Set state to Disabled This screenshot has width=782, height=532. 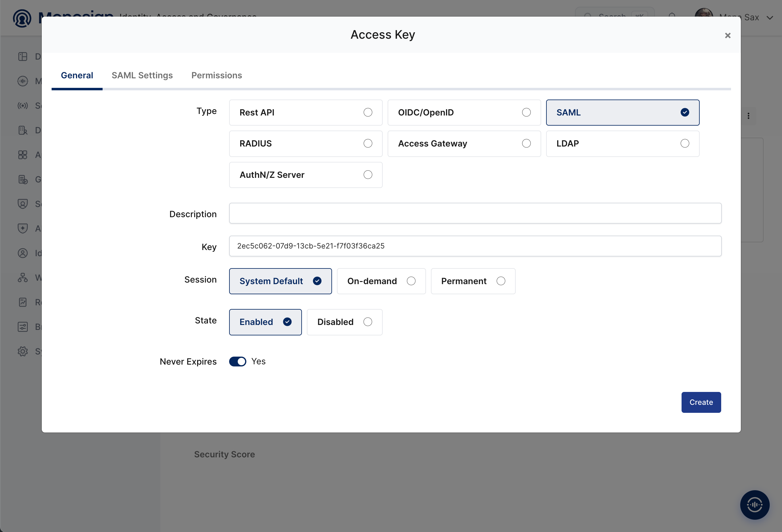click(345, 322)
